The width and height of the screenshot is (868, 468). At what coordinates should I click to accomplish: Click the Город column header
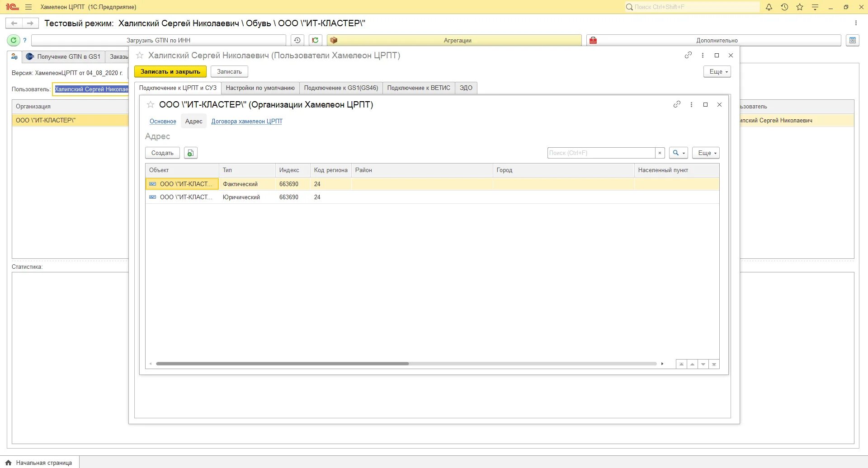[x=563, y=170]
